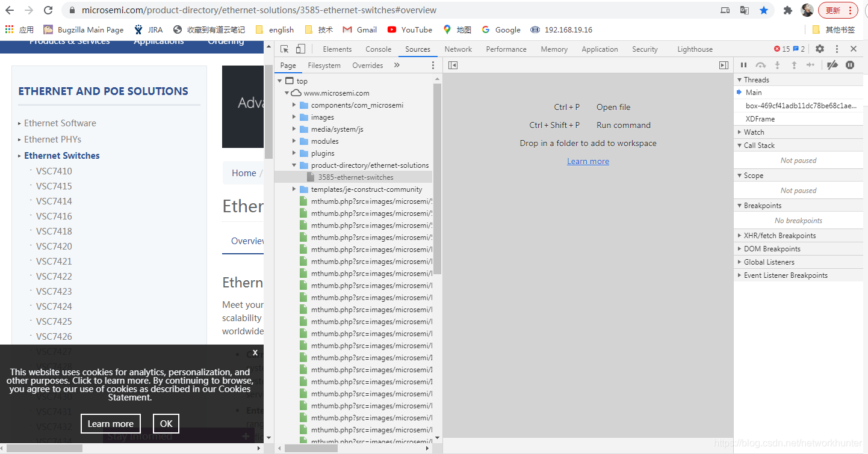Pause script execution button
The image size is (868, 454).
click(x=743, y=65)
